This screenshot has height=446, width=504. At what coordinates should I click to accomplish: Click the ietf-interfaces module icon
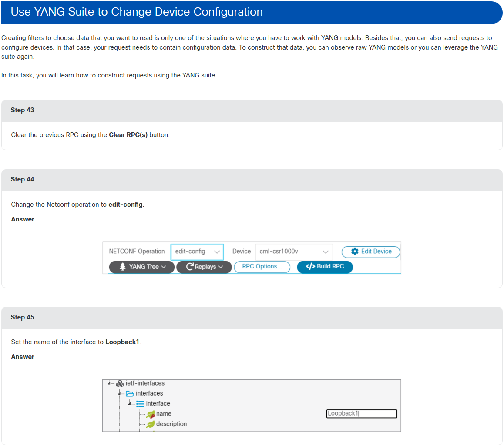120,384
